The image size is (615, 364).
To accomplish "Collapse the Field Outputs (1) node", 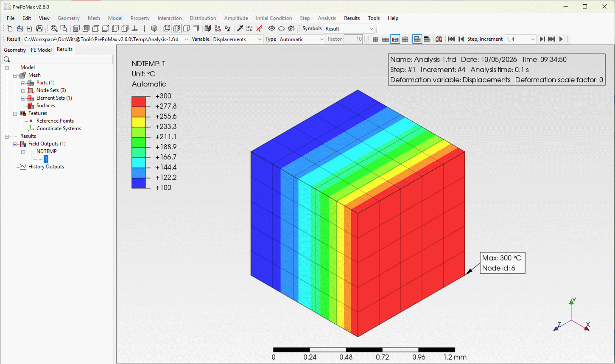I will point(15,144).
